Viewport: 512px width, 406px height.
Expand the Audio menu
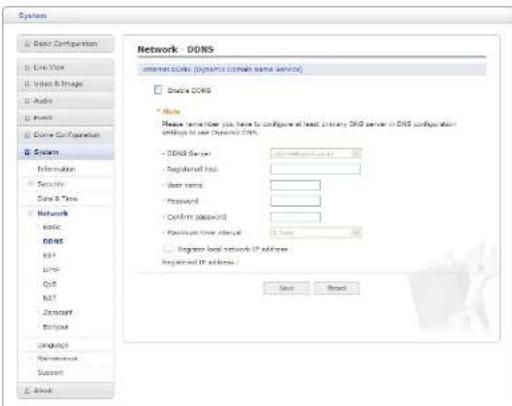[x=65, y=101]
